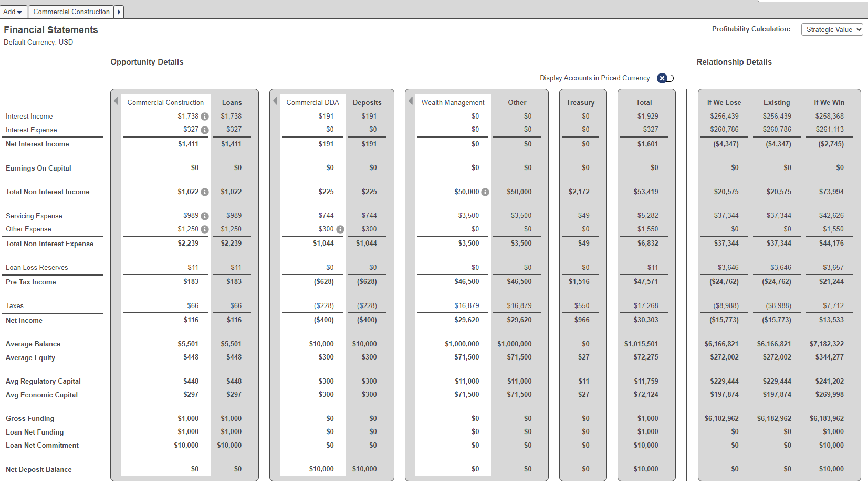Open info icon beside Commercial DDA $300 Other Expense

tap(340, 229)
